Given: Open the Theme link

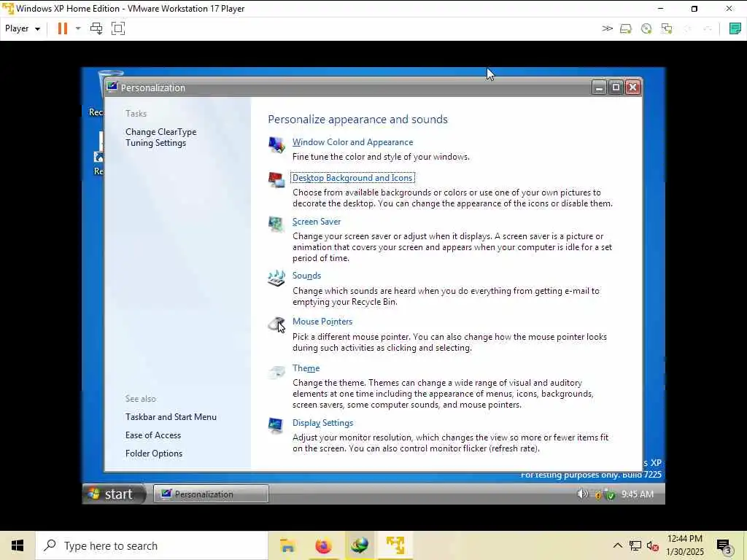Looking at the screenshot, I should 306,368.
